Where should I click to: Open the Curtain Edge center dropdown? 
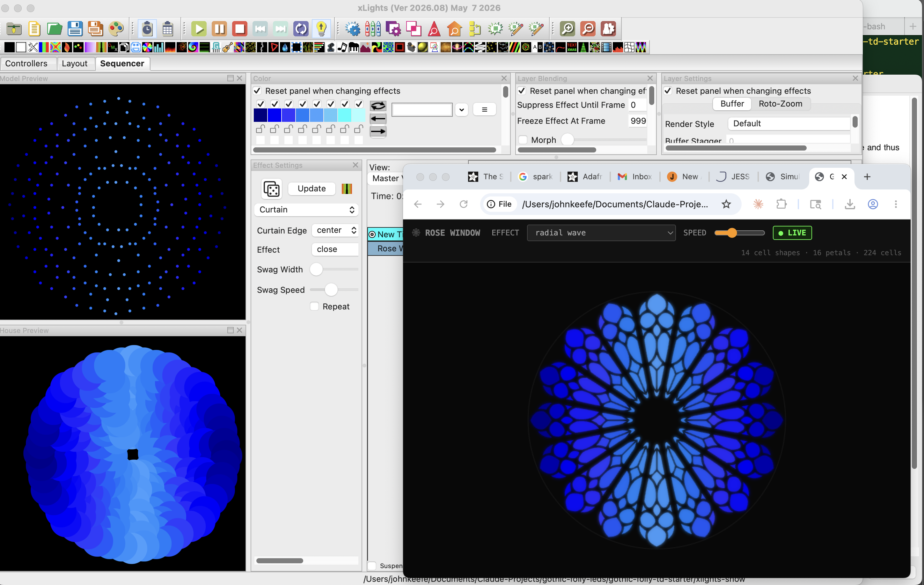pos(335,230)
